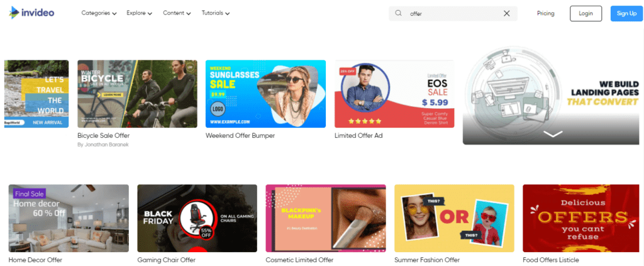Select the Weekend Offer Bumper thumbnail
Screen dimensions: 644x266
265,94
